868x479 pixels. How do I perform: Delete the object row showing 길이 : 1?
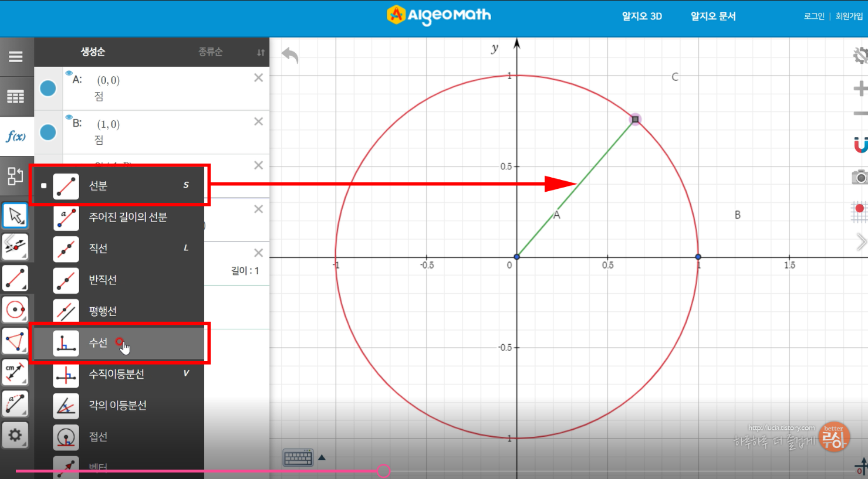click(258, 253)
